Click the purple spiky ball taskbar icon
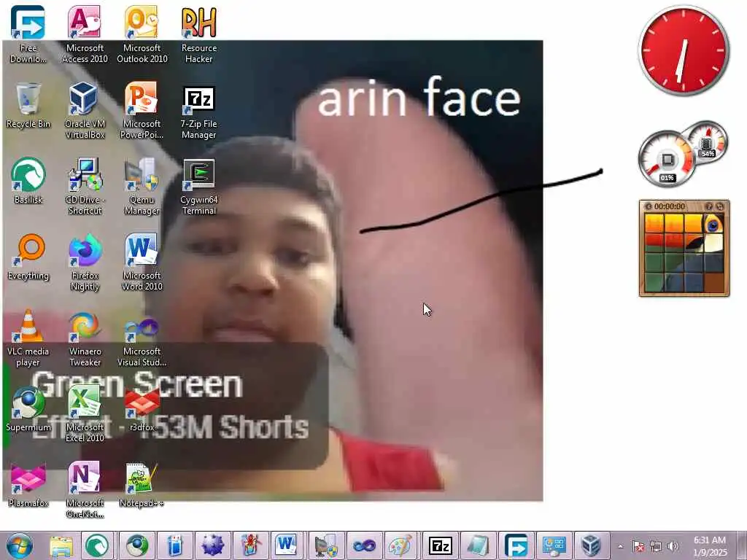The height and width of the screenshot is (560, 747). point(212,545)
